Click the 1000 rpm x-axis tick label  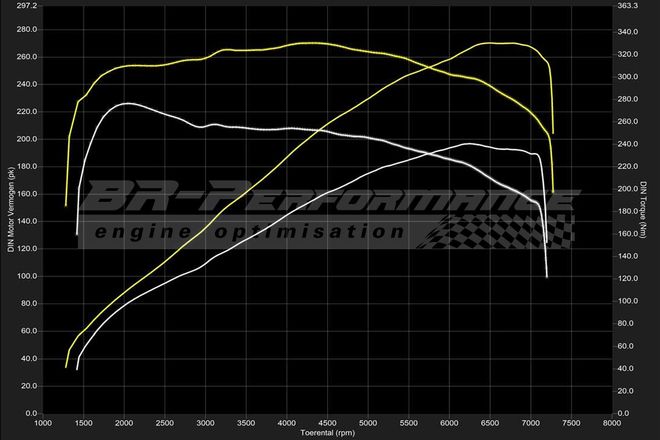click(x=43, y=423)
